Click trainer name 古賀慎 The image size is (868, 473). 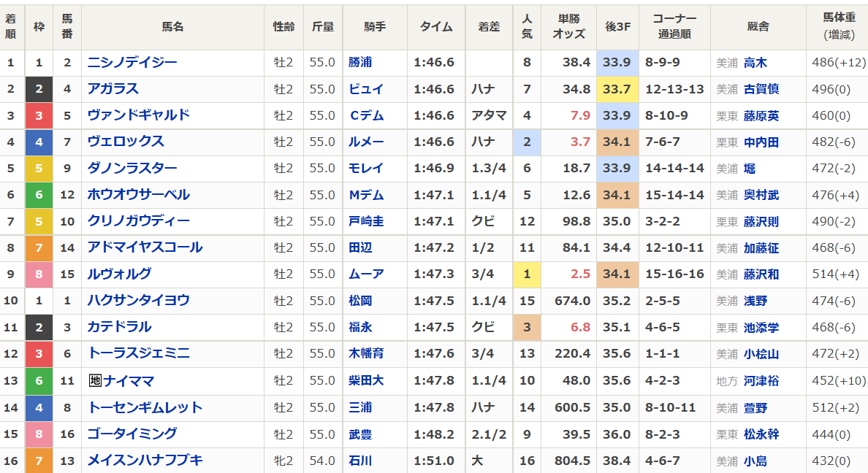[x=761, y=89]
